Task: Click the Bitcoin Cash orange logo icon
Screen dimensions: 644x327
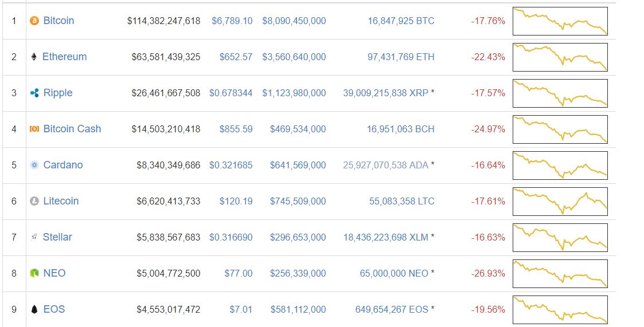Action: pyautogui.click(x=34, y=129)
